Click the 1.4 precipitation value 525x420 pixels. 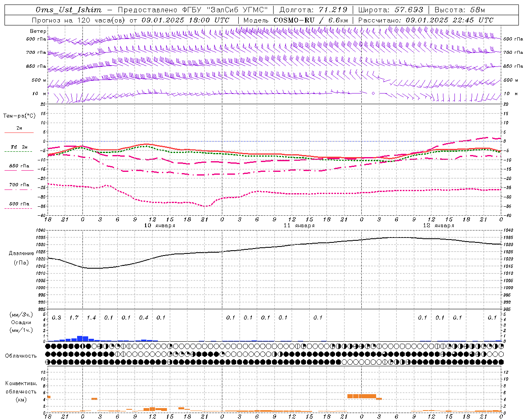pos(91,318)
